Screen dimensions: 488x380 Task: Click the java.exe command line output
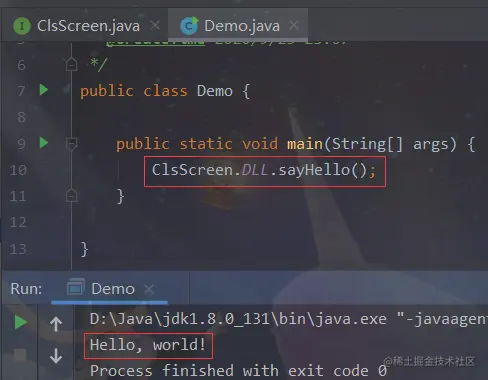coord(289,319)
